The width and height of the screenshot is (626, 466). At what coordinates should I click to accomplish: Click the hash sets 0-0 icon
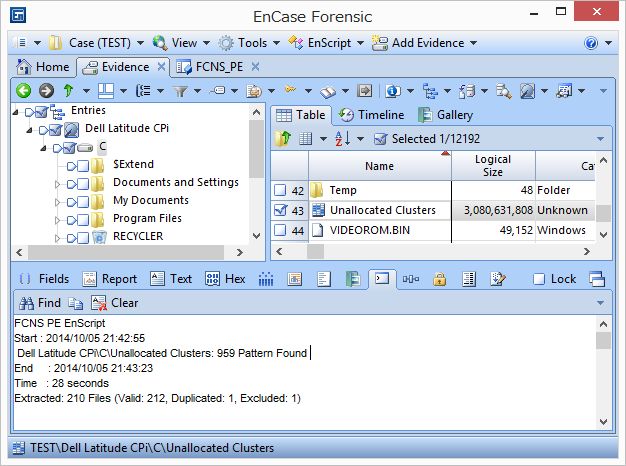pyautogui.click(x=410, y=279)
